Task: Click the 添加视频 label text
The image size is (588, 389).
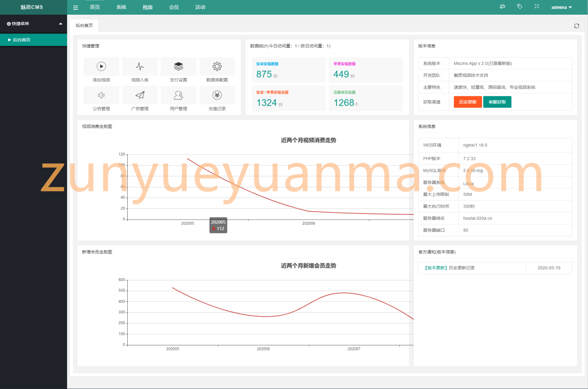Action: click(x=102, y=80)
